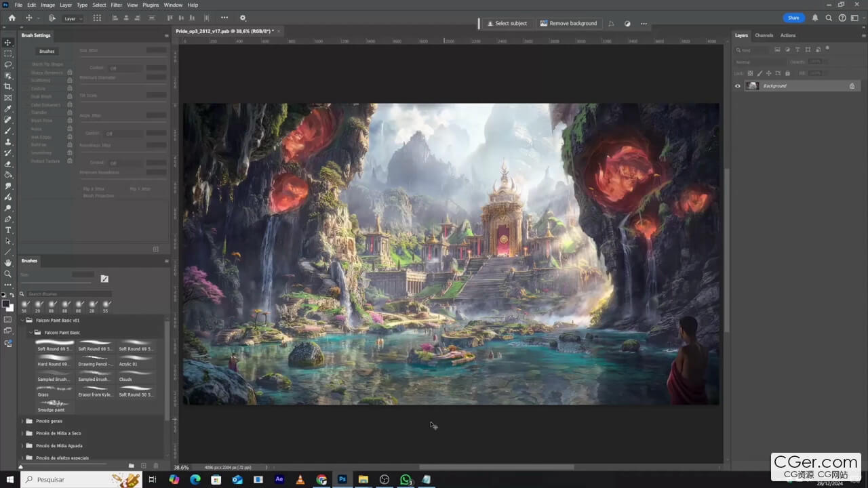Toggle Dual Brush lock

(69, 97)
